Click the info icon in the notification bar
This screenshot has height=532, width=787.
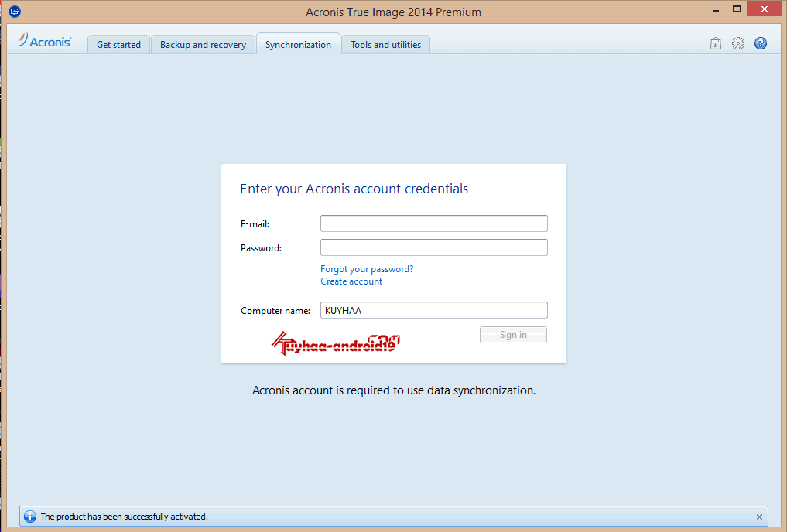pyautogui.click(x=30, y=517)
